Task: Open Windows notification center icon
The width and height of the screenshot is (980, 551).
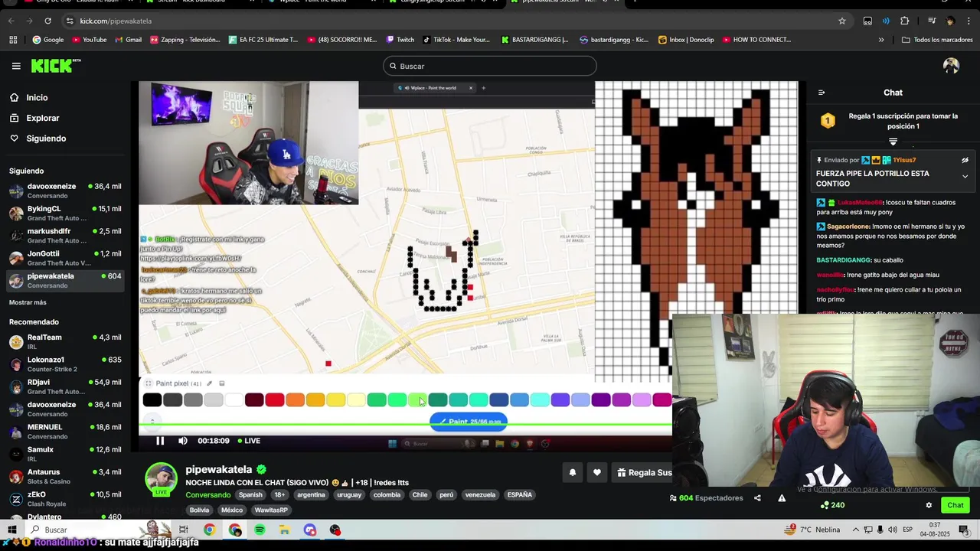Action: tap(963, 530)
